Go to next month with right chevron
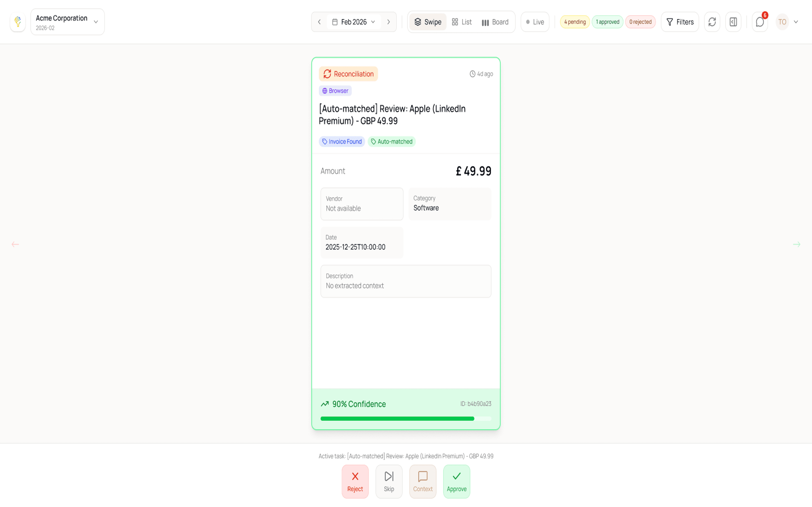Image resolution: width=812 pixels, height=507 pixels. 388,22
